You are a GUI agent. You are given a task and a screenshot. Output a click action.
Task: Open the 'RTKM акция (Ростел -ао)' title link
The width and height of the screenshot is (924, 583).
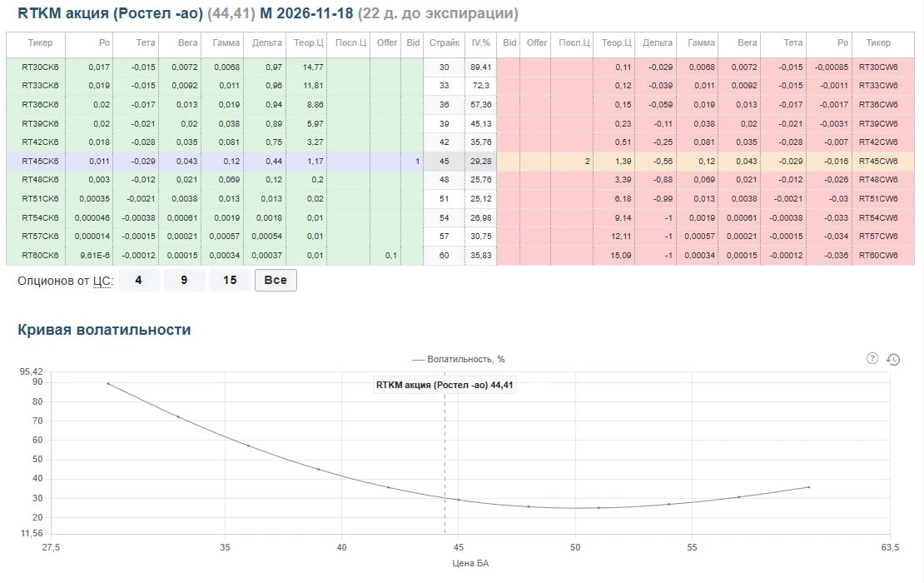click(110, 13)
